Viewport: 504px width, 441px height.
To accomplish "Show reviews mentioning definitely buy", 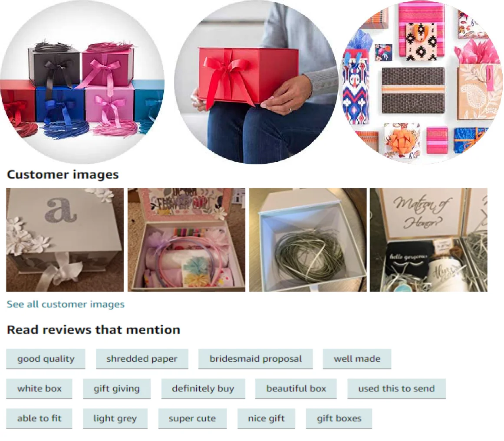I will 203,389.
